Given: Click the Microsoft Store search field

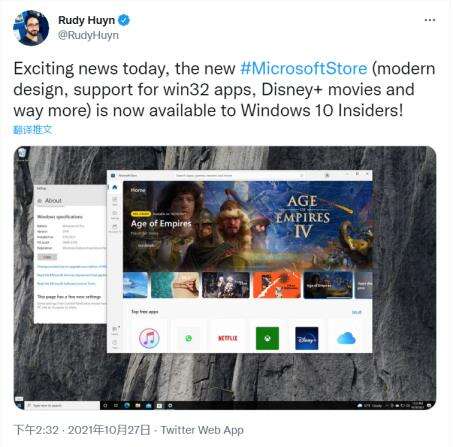Looking at the screenshot, I should (x=238, y=175).
